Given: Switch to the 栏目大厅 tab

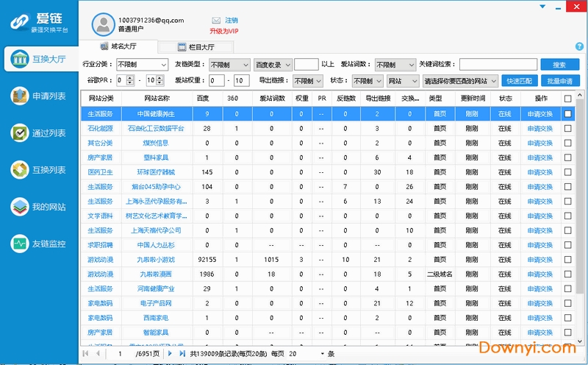Looking at the screenshot, I should 195,47.
